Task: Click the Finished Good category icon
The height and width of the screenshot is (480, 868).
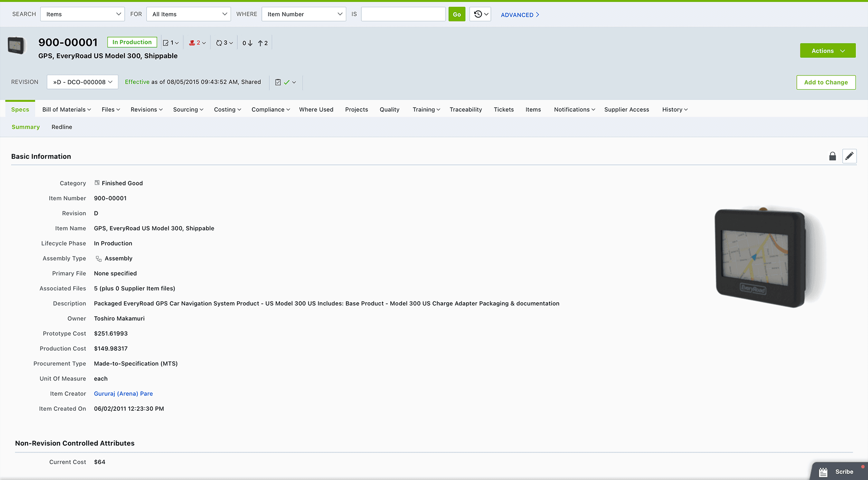Action: (x=97, y=183)
